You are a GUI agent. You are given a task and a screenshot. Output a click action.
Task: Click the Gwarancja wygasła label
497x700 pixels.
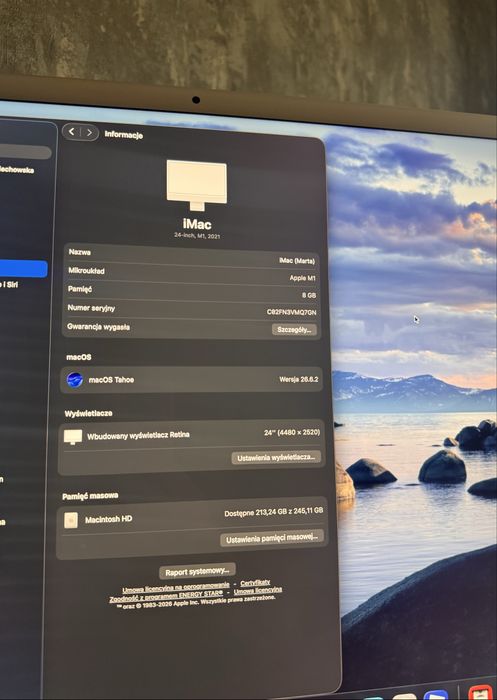[x=98, y=327]
